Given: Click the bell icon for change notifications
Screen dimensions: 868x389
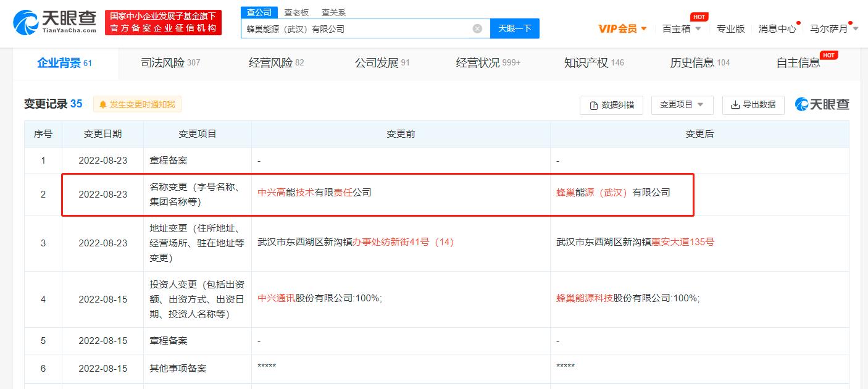Looking at the screenshot, I should [x=102, y=104].
